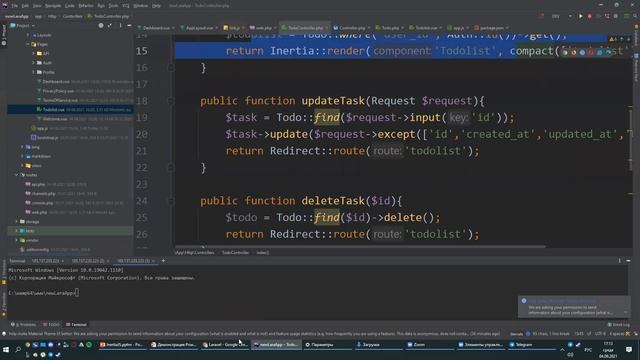Open the Terminal tool window tab at bottom
640x360 pixels.
[76, 324]
